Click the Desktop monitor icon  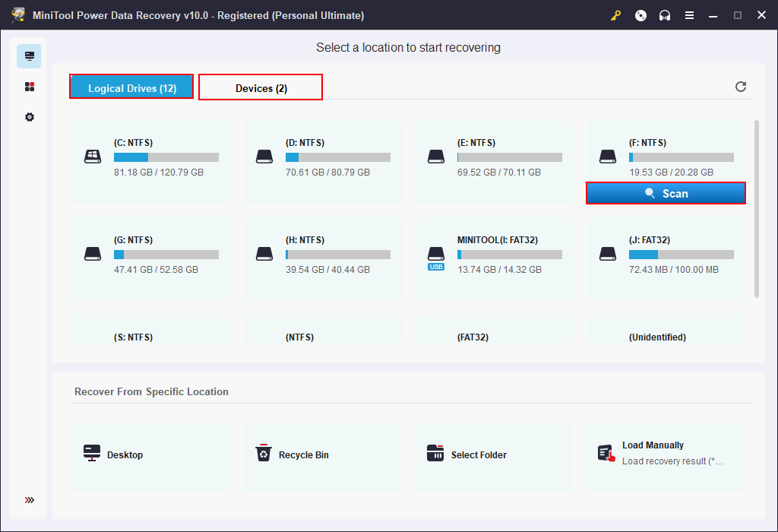(x=92, y=453)
